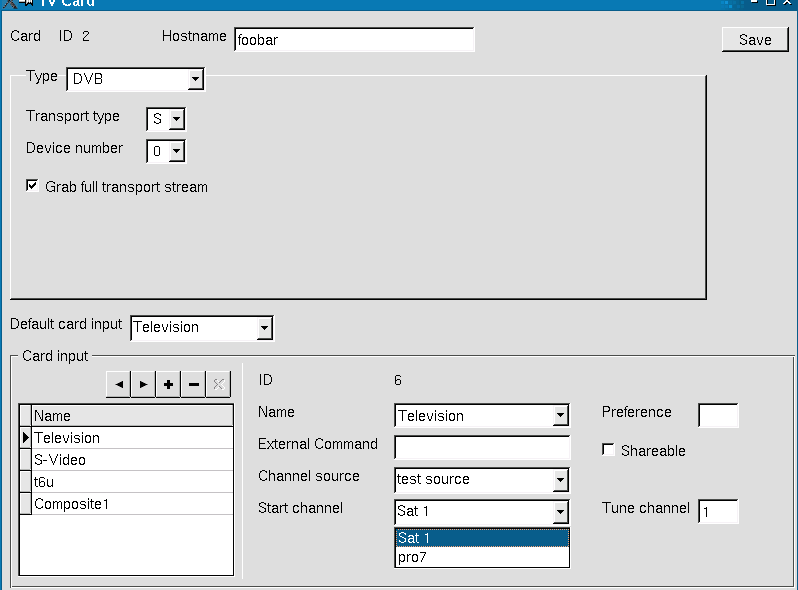
Task: Go to the next card input record
Action: tap(143, 385)
